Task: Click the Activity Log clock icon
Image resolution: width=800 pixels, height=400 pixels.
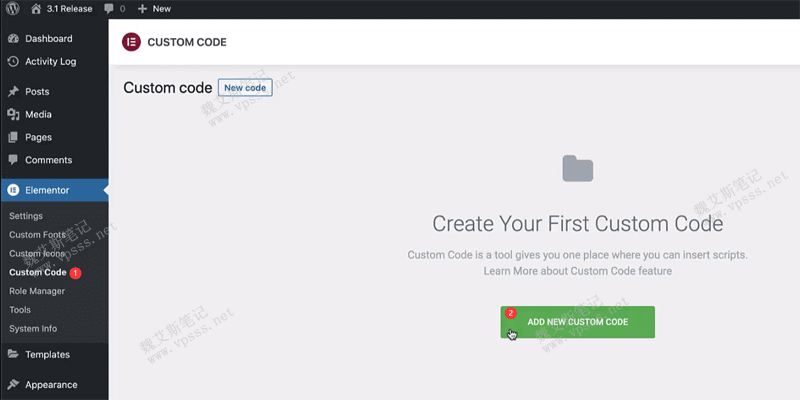Action: [x=13, y=62]
